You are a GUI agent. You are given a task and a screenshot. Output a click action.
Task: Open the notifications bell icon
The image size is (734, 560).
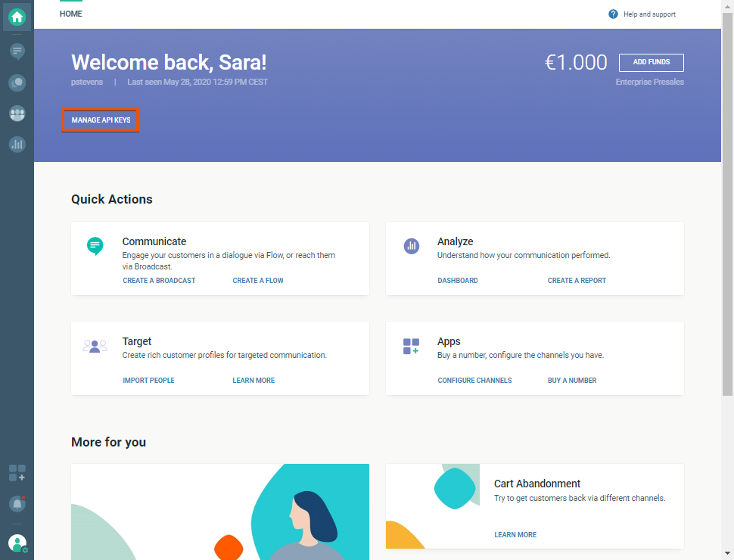click(17, 503)
